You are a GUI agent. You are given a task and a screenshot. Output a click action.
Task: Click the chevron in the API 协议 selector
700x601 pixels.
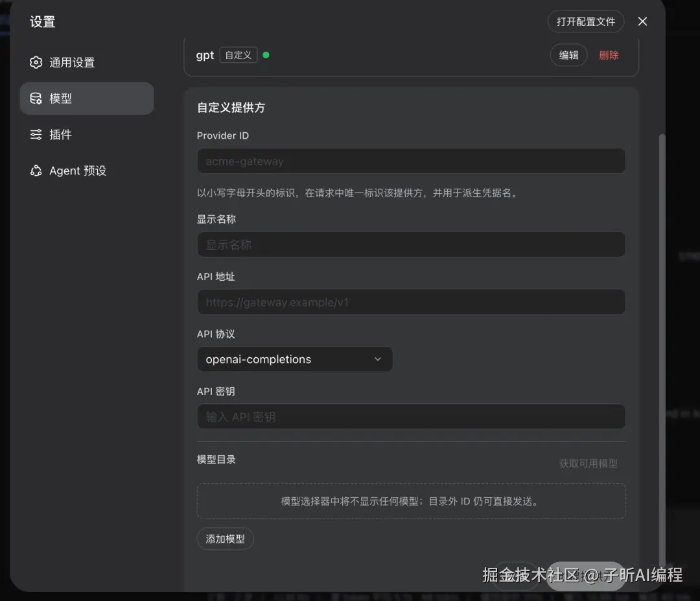click(x=378, y=359)
